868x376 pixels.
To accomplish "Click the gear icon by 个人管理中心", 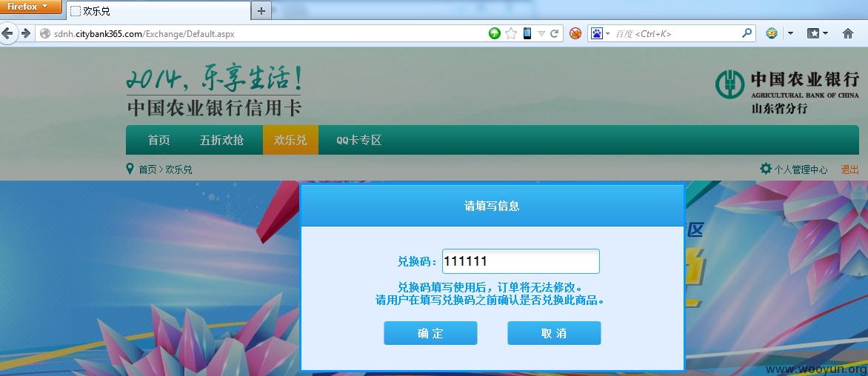I will 766,169.
